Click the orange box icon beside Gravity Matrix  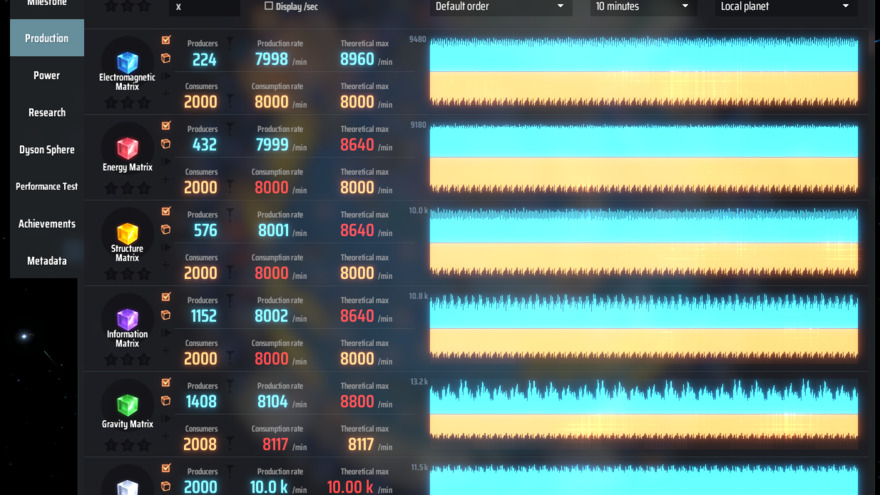[x=166, y=401]
